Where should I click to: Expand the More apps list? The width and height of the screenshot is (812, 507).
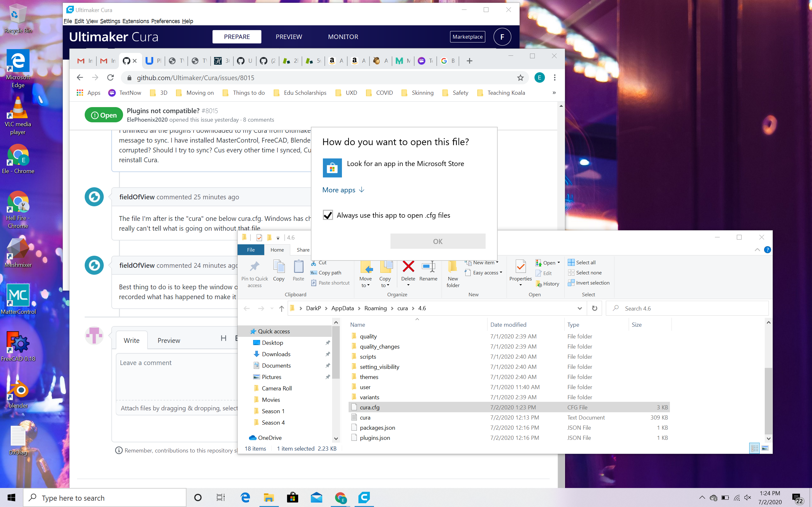tap(343, 190)
